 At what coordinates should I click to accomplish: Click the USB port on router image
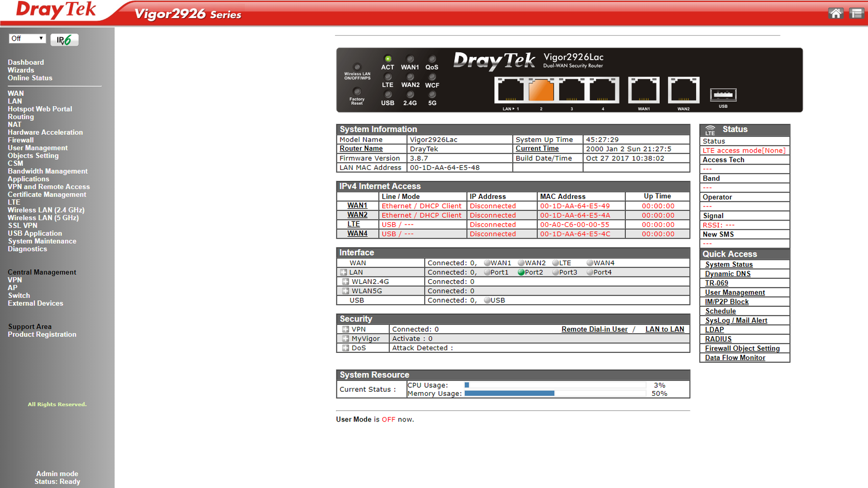click(x=723, y=95)
